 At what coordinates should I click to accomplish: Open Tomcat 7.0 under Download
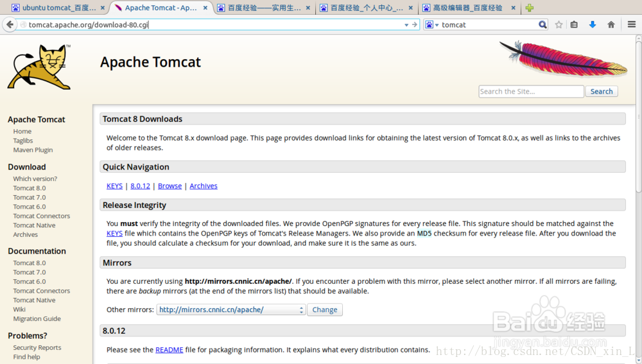click(29, 197)
